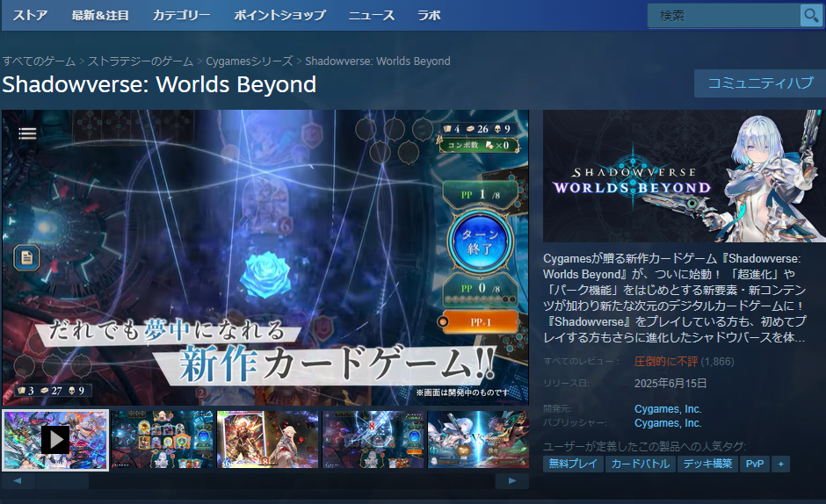
Task: Follow the すべてのゲーム breadcrumb
Action: tap(39, 61)
